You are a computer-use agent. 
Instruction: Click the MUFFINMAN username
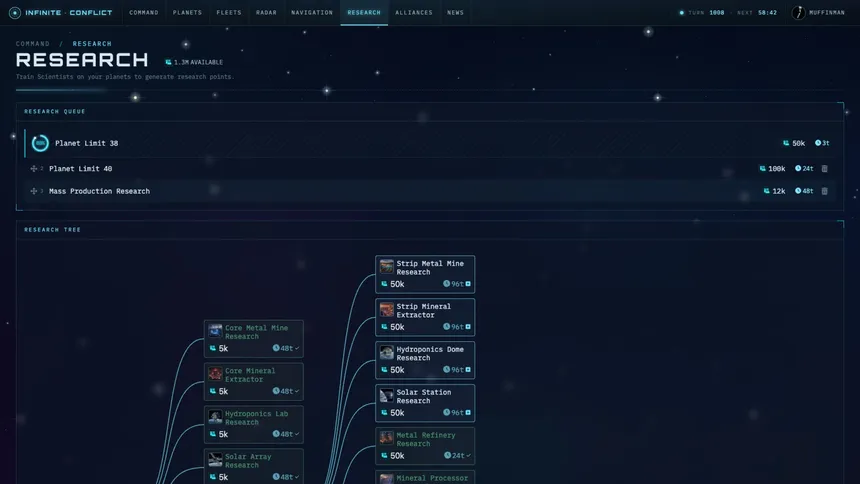tap(827, 13)
